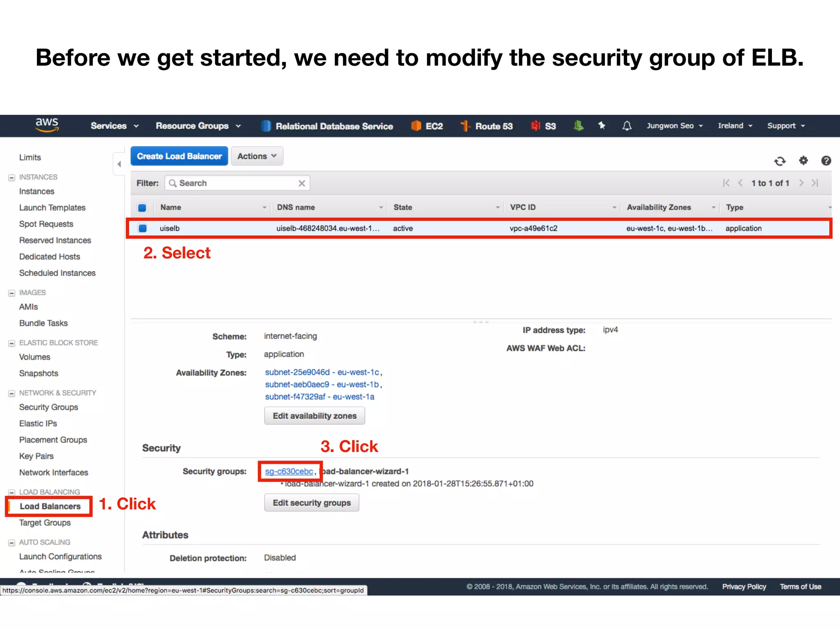Open the S3 service shortcut
840x630 pixels.
point(543,126)
